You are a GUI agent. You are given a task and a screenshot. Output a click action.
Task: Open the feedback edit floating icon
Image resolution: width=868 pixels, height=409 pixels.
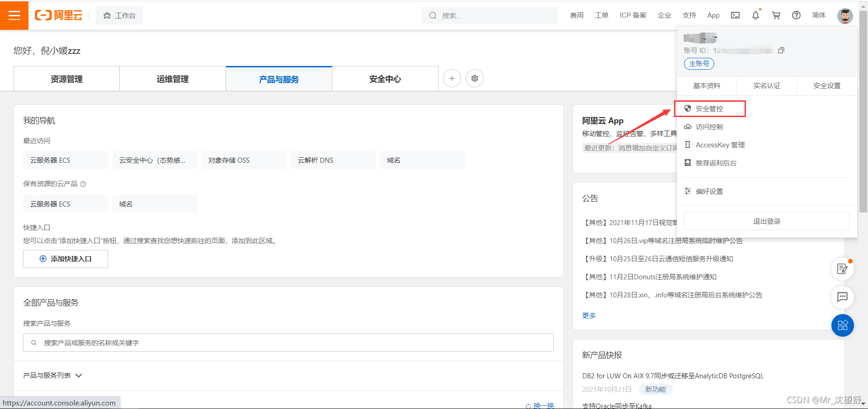pyautogui.click(x=843, y=269)
